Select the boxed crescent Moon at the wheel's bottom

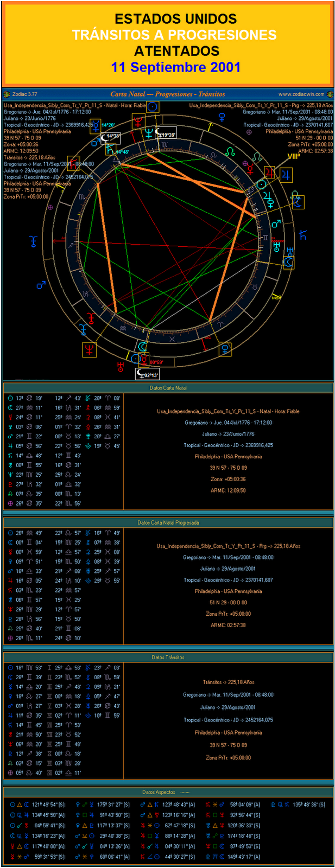coord(142,346)
